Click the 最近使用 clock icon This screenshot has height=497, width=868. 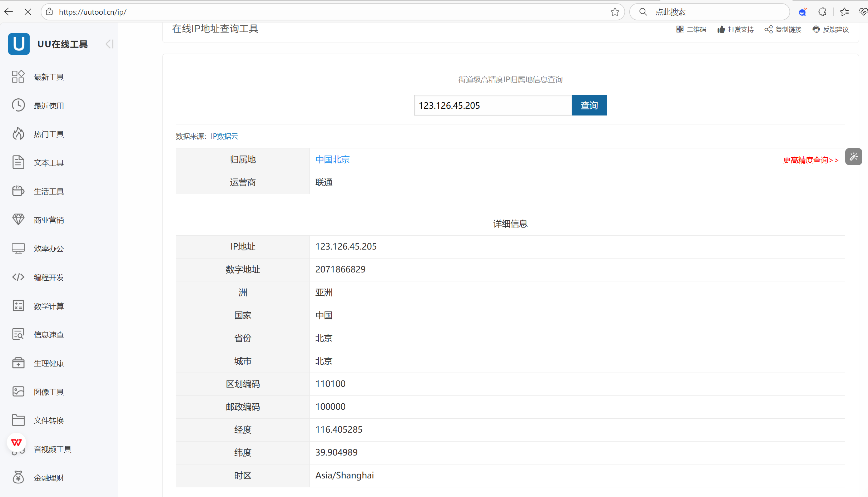point(18,105)
